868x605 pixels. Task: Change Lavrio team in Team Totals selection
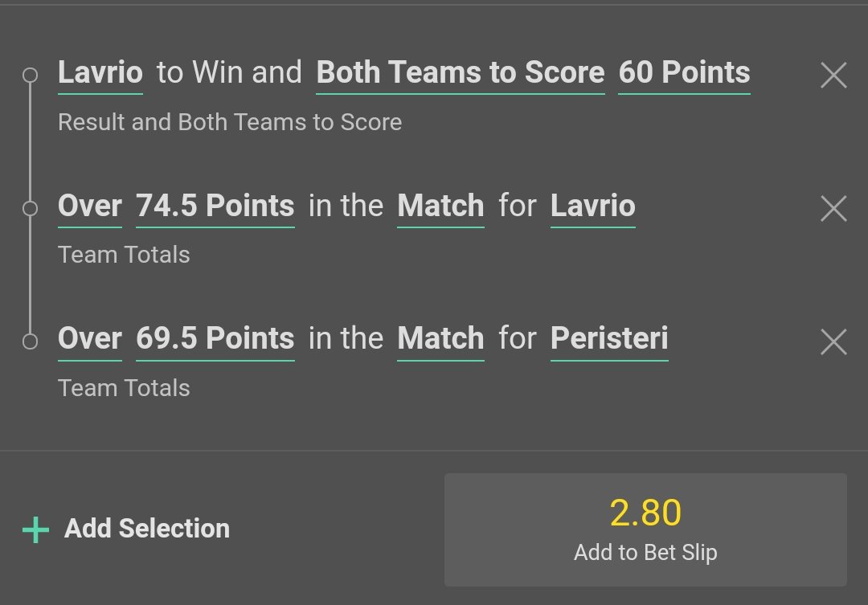pyautogui.click(x=593, y=206)
